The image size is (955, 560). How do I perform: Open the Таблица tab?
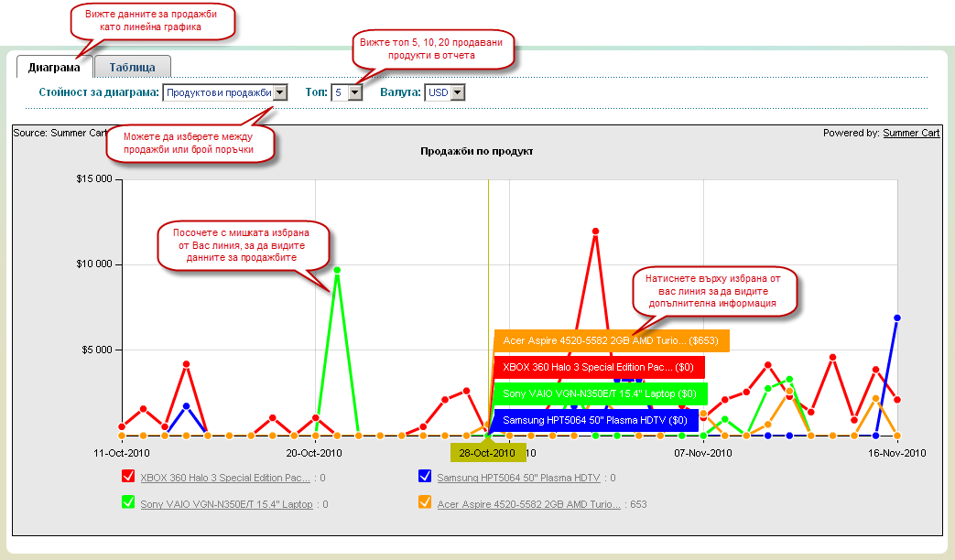point(132,67)
